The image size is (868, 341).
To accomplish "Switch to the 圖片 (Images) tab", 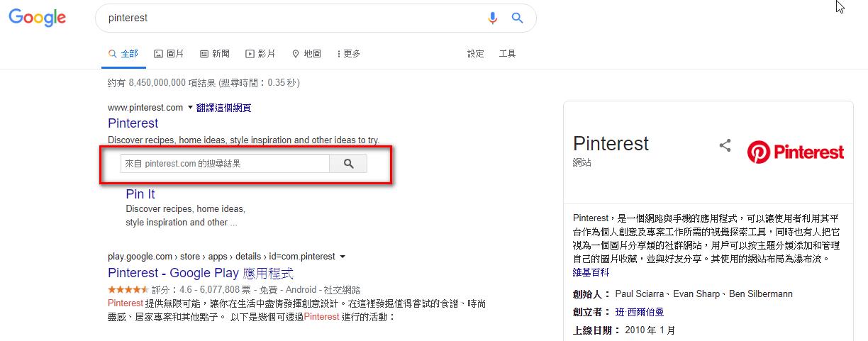I will (x=169, y=54).
